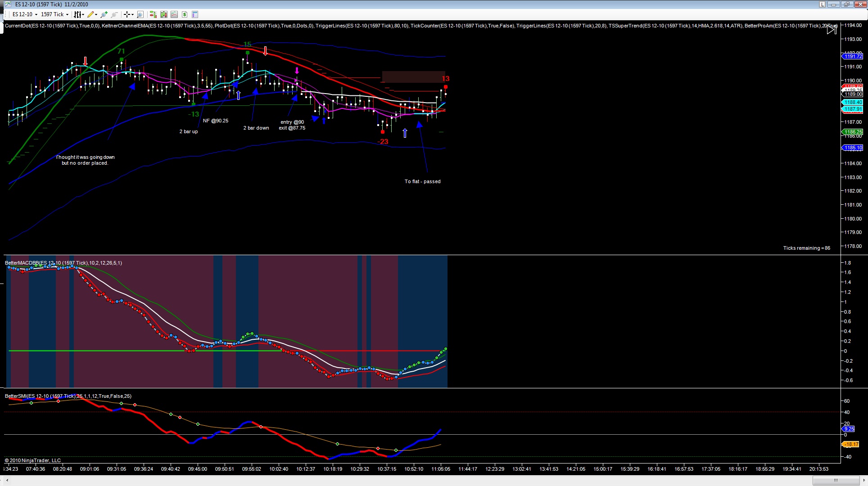Click the blue 1191.72 price marker
This screenshot has width=868, height=486.
tap(853, 56)
